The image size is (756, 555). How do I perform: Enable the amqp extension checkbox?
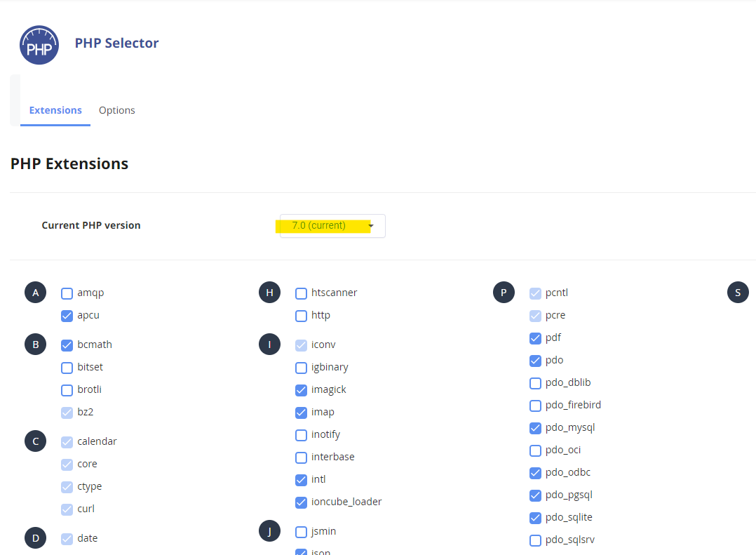67,293
